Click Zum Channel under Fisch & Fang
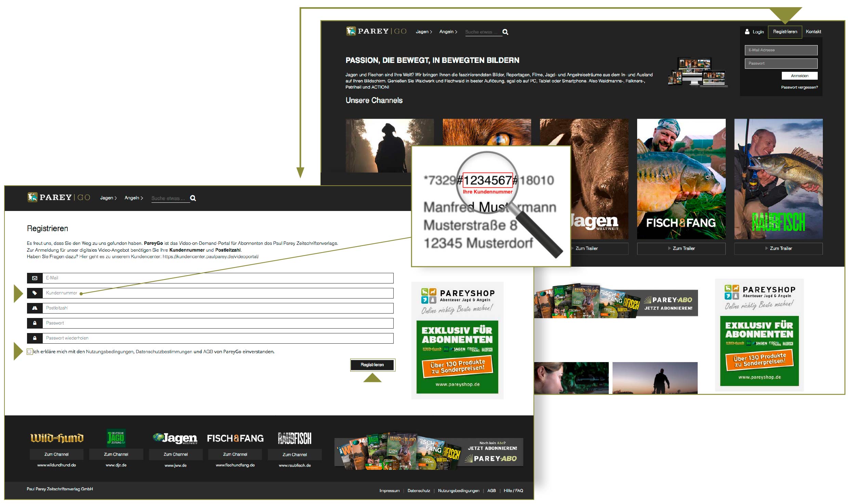 [x=235, y=454]
